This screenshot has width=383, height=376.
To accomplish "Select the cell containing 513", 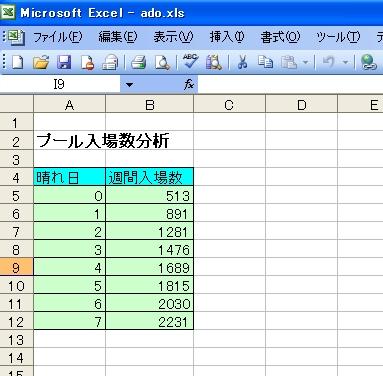I will (150, 195).
